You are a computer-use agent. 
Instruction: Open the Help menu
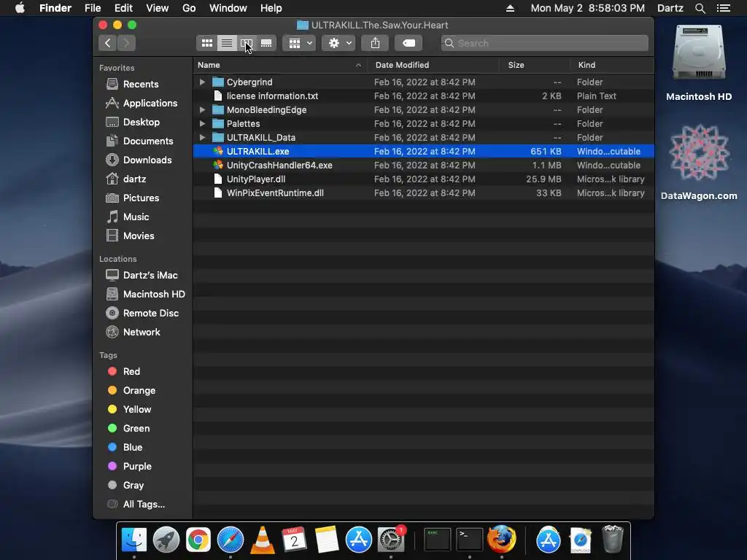click(x=271, y=8)
